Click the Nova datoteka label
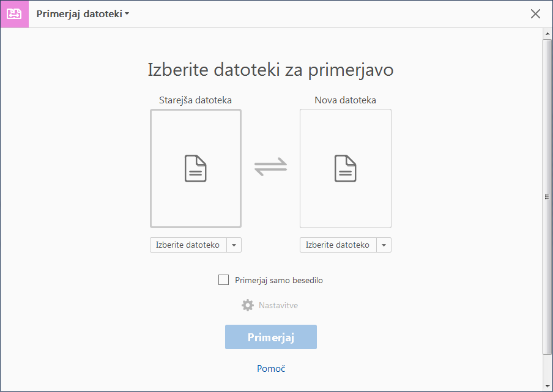 345,100
